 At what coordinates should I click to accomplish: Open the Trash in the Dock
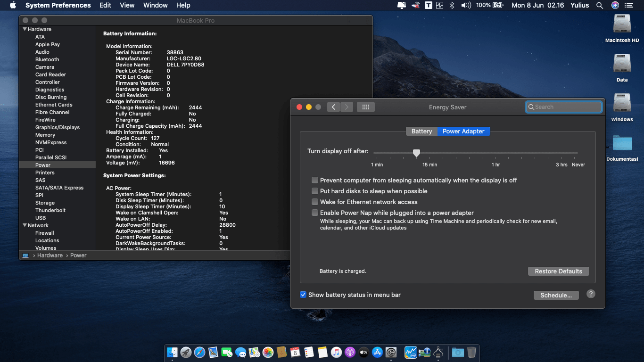pyautogui.click(x=471, y=352)
